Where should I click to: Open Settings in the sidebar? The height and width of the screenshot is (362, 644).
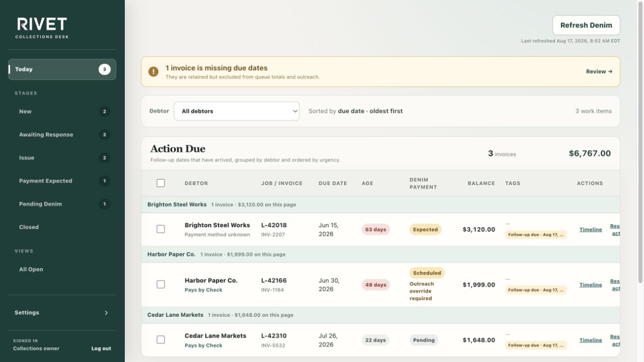click(62, 313)
